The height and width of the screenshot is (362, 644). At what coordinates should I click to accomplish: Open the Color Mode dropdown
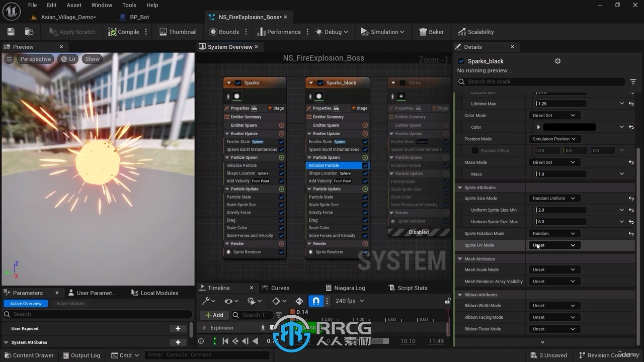tap(553, 115)
